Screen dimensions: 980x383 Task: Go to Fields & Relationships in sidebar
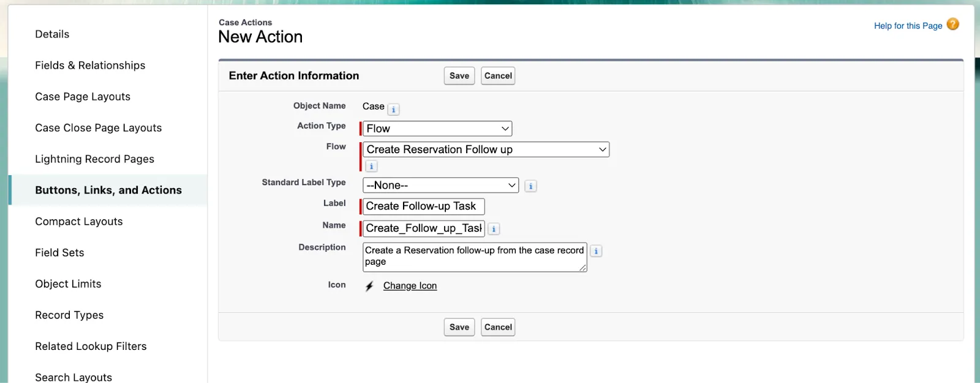[x=90, y=66]
